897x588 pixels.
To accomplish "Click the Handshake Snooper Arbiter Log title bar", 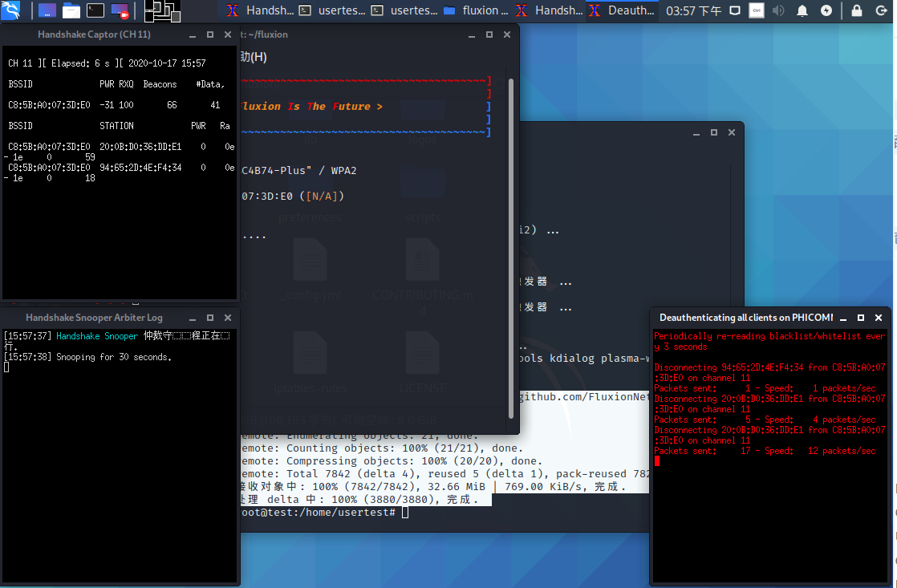I will [95, 318].
